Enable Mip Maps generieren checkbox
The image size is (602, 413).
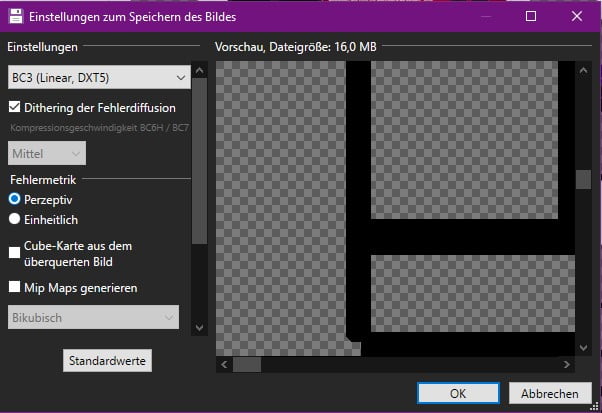15,288
